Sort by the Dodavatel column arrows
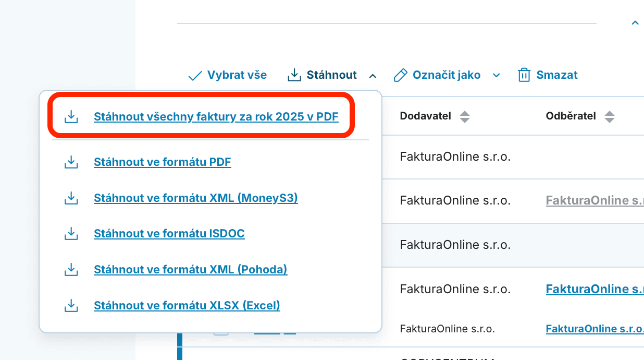This screenshot has height=360, width=644. click(465, 117)
